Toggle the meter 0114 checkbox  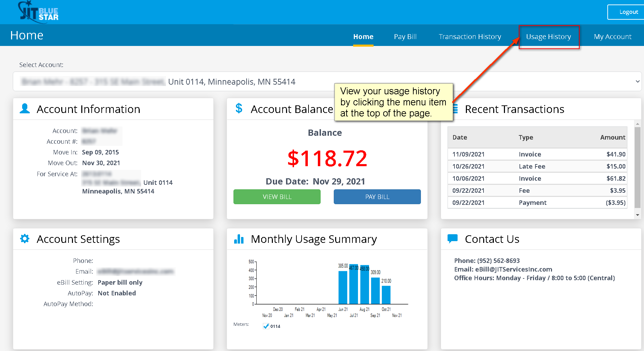point(266,326)
